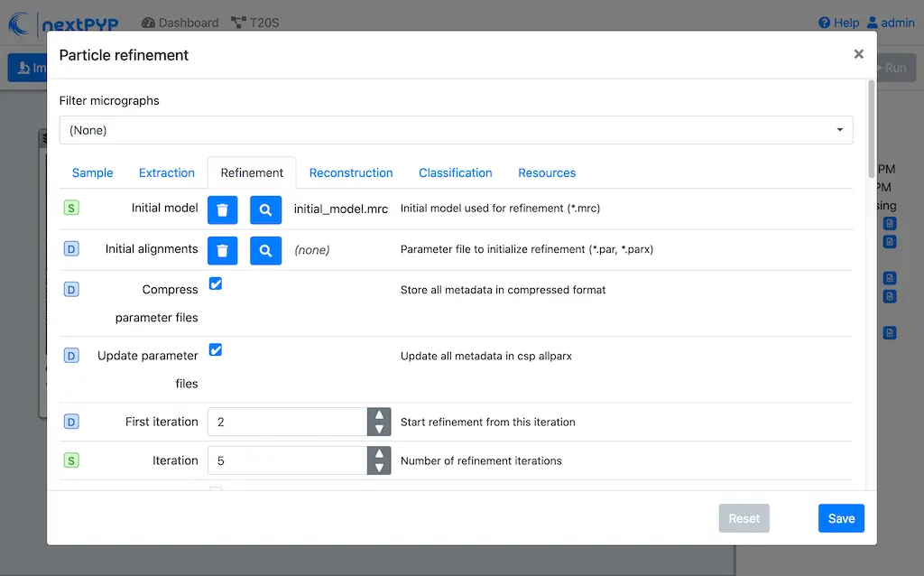Open the Filter micrographs dropdown

click(x=456, y=130)
